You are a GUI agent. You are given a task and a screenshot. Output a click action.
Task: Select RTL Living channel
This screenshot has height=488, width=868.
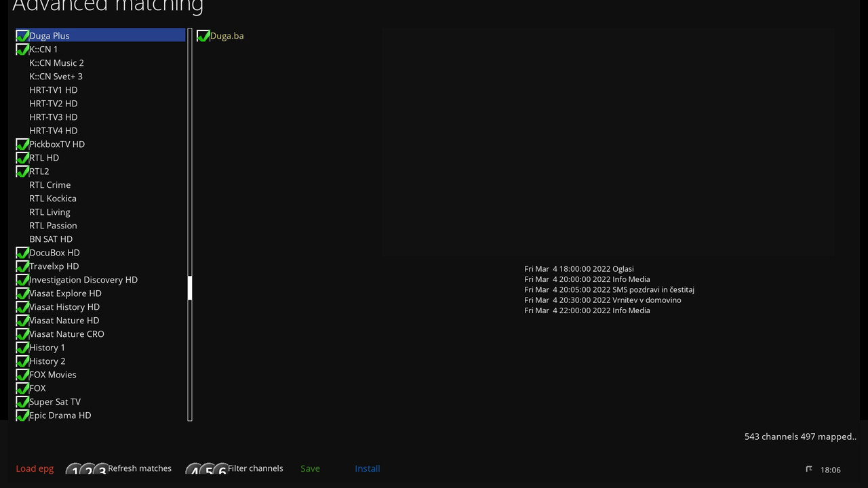tap(100, 211)
